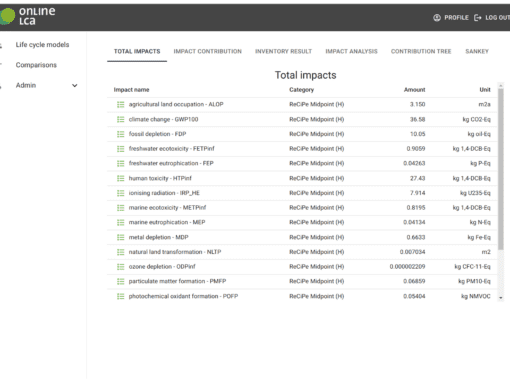Open list icon for freshwater eutrophication FEP
This screenshot has height=382, width=510.
pyautogui.click(x=120, y=163)
